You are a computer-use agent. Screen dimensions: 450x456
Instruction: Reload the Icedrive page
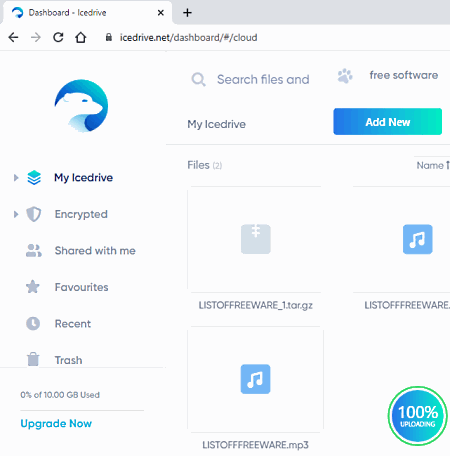58,37
